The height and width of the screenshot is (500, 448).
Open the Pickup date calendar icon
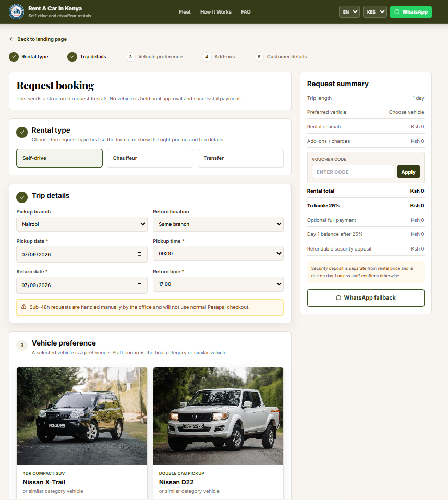[x=139, y=254]
